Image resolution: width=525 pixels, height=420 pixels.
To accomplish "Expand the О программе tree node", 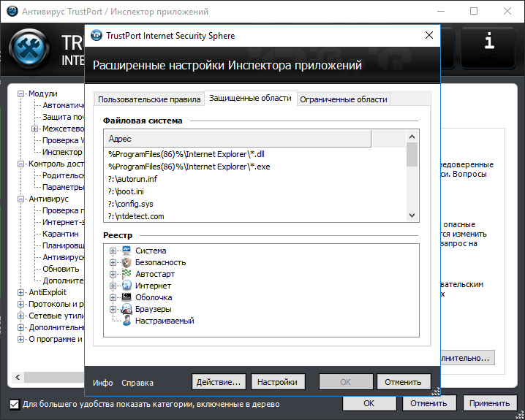I will [20, 340].
